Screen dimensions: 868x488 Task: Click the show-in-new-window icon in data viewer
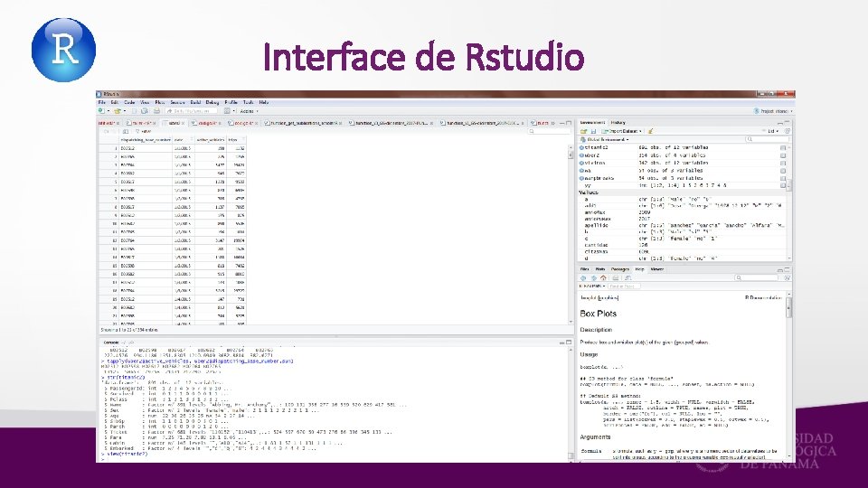(126, 132)
